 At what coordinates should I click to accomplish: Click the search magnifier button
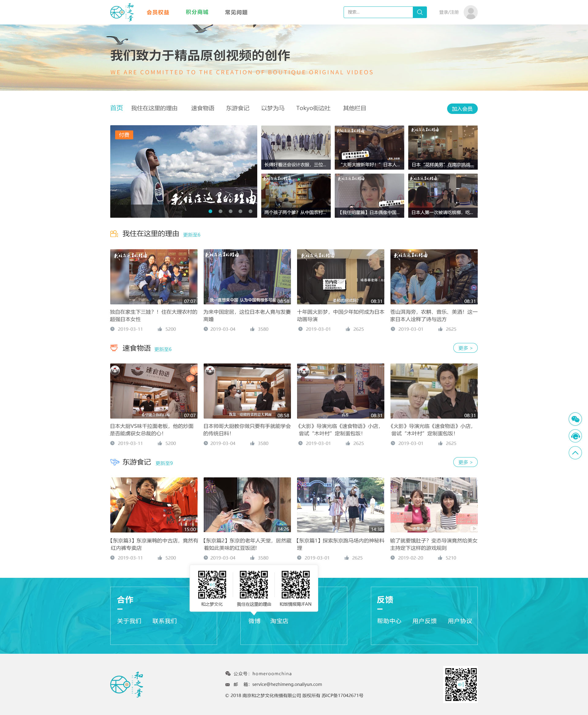[420, 12]
